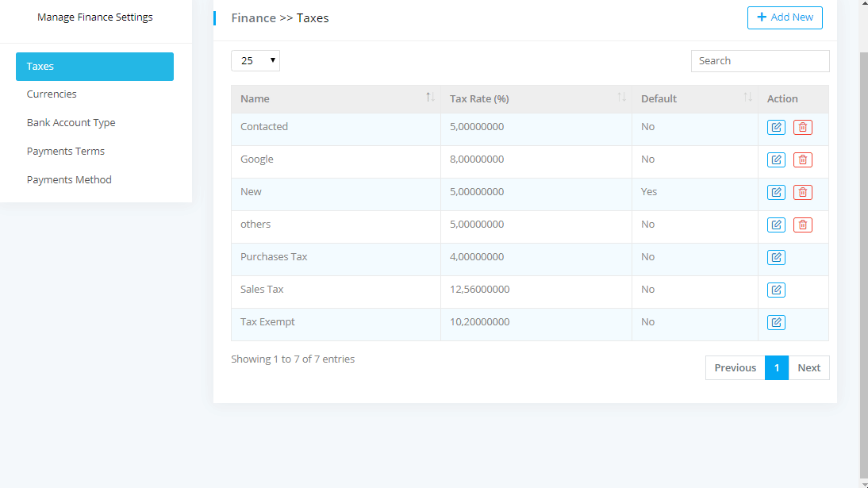Delete the others tax entry
This screenshot has height=488, width=868.
click(803, 225)
